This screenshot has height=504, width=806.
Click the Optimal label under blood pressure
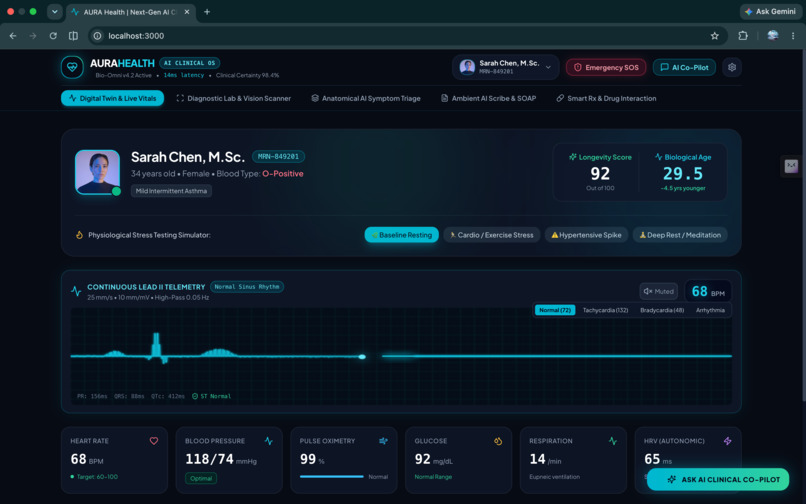click(201, 478)
